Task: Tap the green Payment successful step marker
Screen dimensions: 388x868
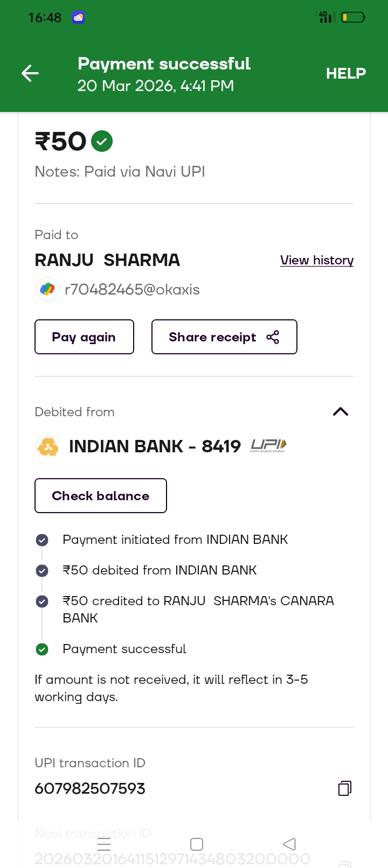Action: [42, 649]
